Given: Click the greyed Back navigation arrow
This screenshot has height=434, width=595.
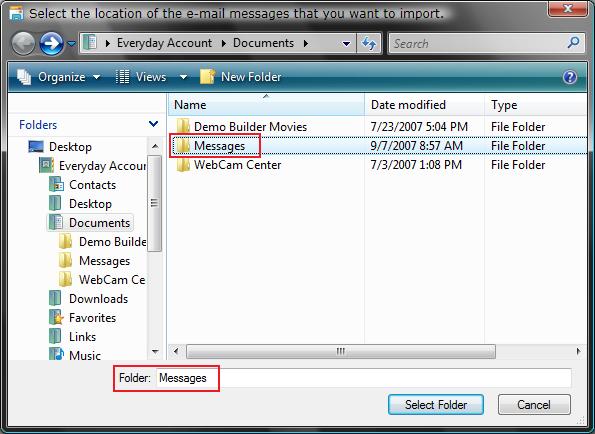Looking at the screenshot, I should tap(23, 43).
